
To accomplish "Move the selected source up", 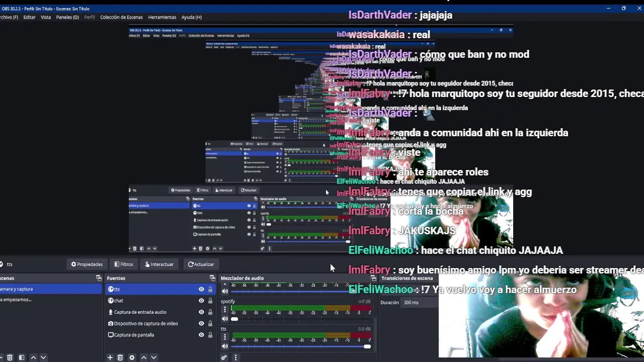I will (x=143, y=357).
